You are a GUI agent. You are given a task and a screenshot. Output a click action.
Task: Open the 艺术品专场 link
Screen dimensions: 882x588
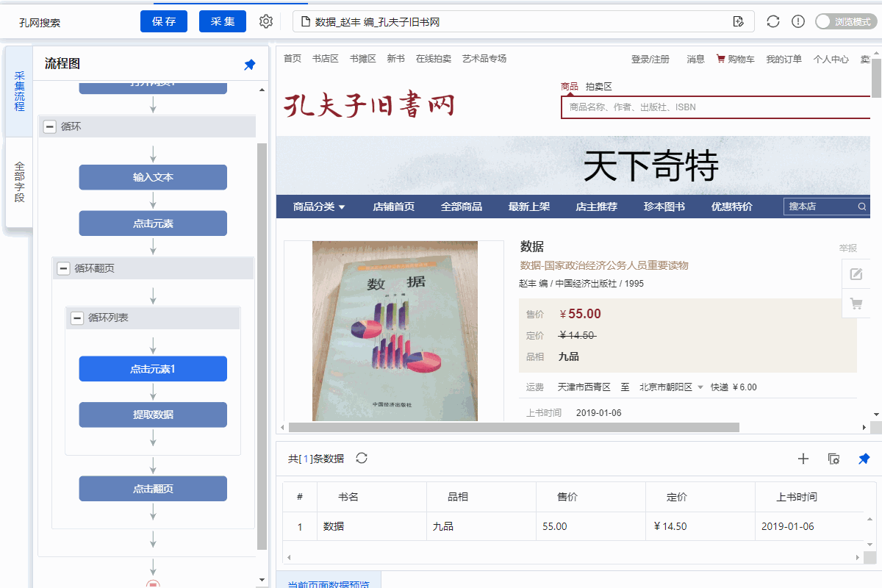(484, 59)
